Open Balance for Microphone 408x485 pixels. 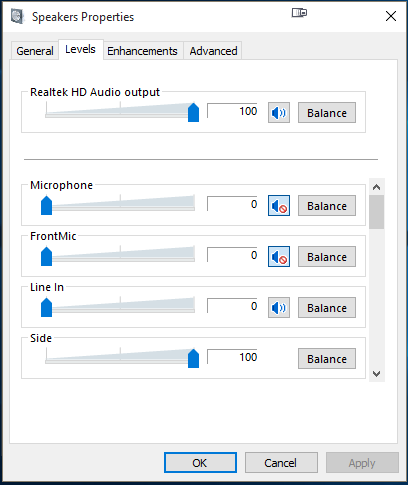coord(327,206)
